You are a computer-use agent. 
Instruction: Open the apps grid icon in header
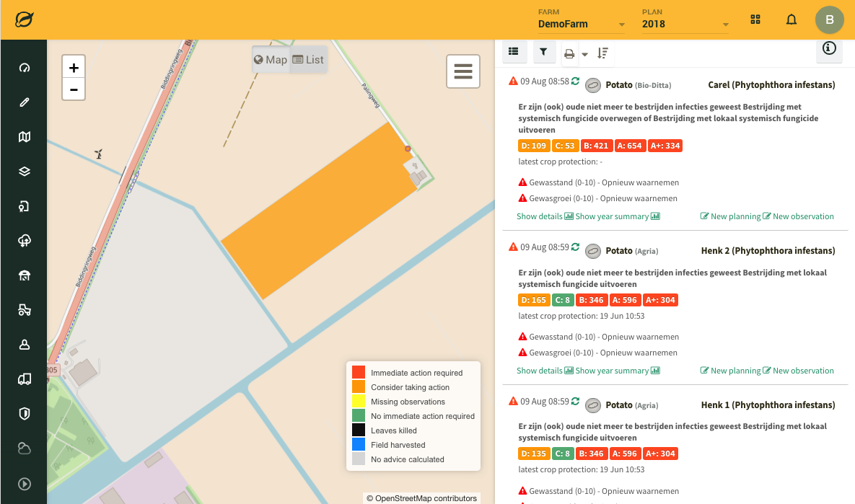(755, 19)
